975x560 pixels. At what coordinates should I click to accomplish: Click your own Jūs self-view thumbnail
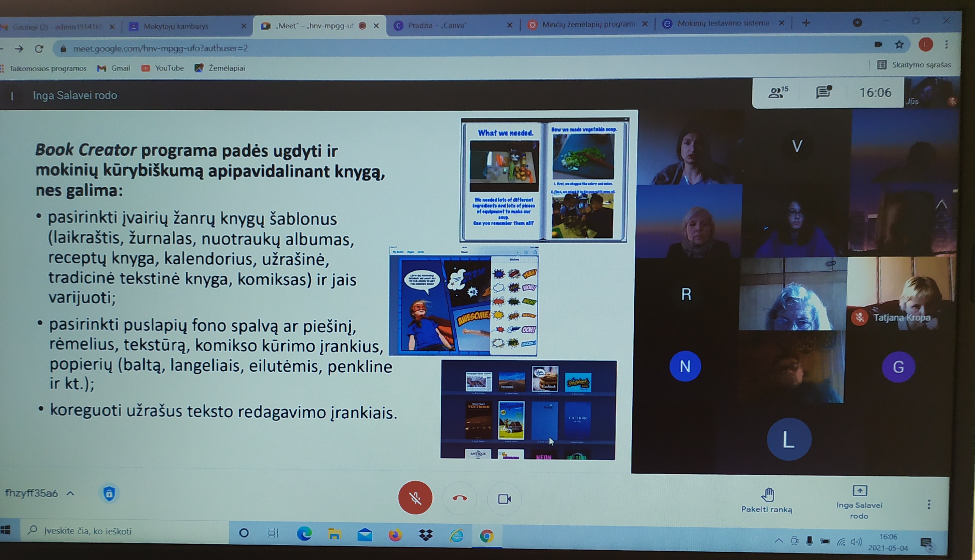point(931,92)
